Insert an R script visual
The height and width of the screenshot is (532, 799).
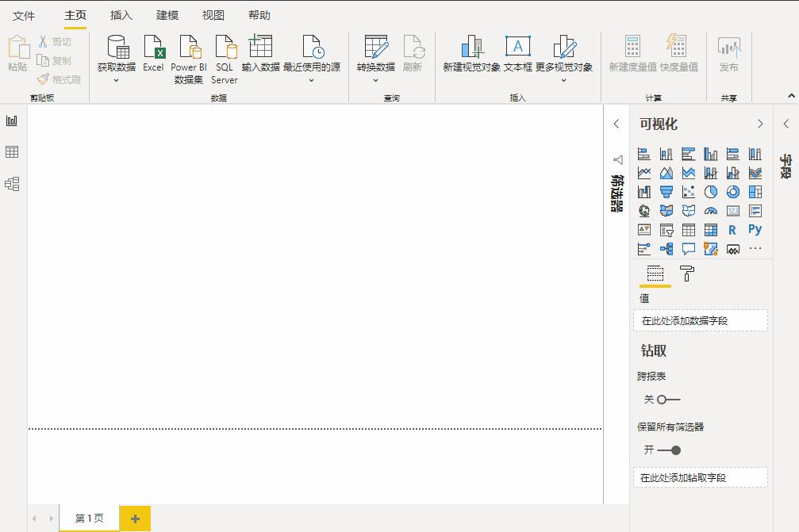(732, 229)
